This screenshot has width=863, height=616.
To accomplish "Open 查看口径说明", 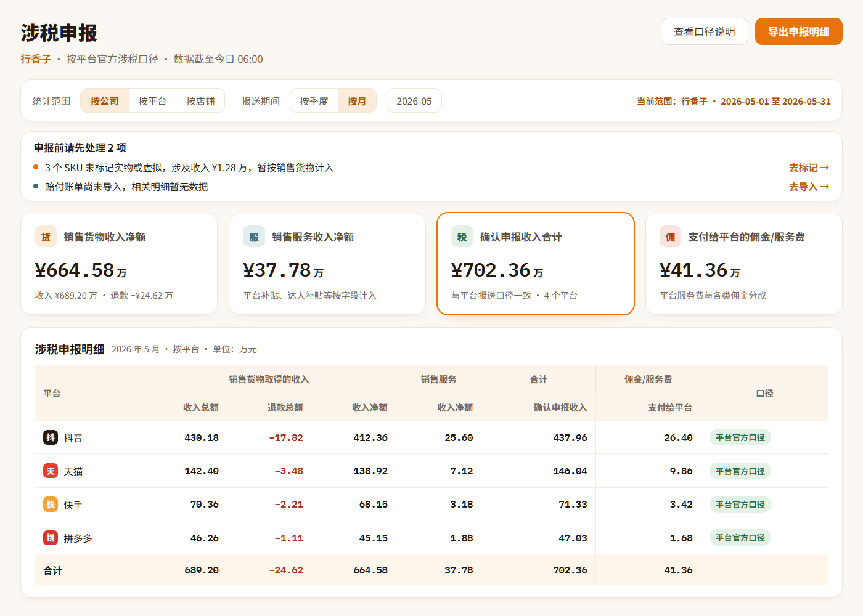I will [x=705, y=31].
